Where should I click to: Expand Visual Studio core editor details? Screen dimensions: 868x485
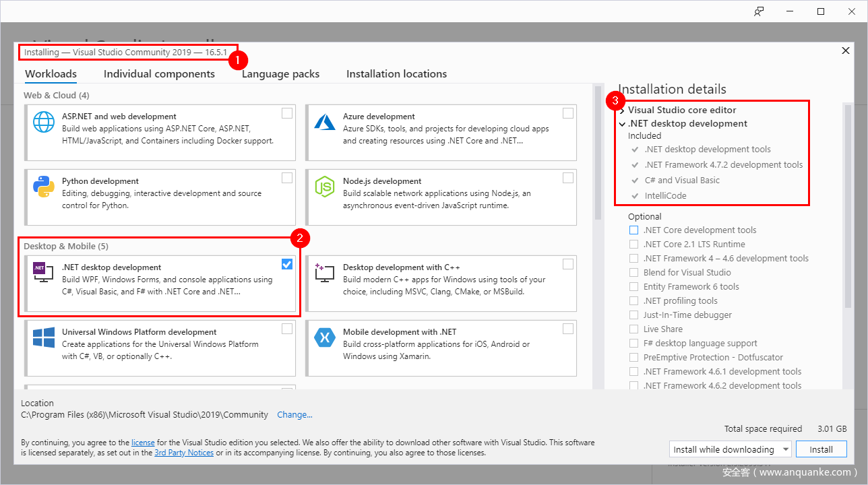tap(623, 110)
